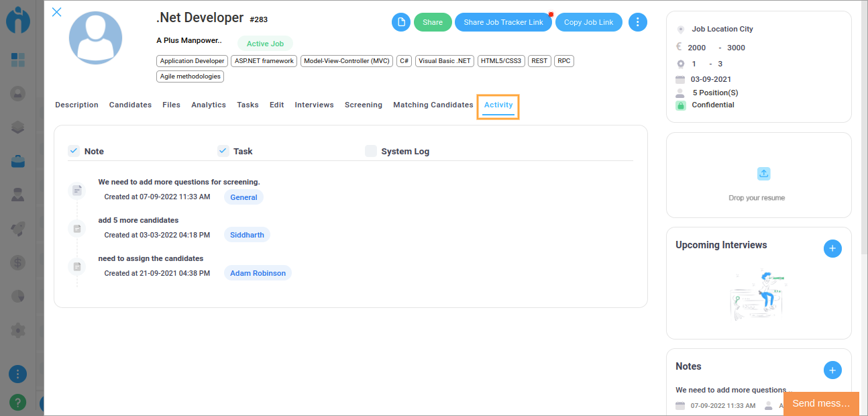This screenshot has width=868, height=416.
Task: Add an upcoming interview with plus icon
Action: 832,248
